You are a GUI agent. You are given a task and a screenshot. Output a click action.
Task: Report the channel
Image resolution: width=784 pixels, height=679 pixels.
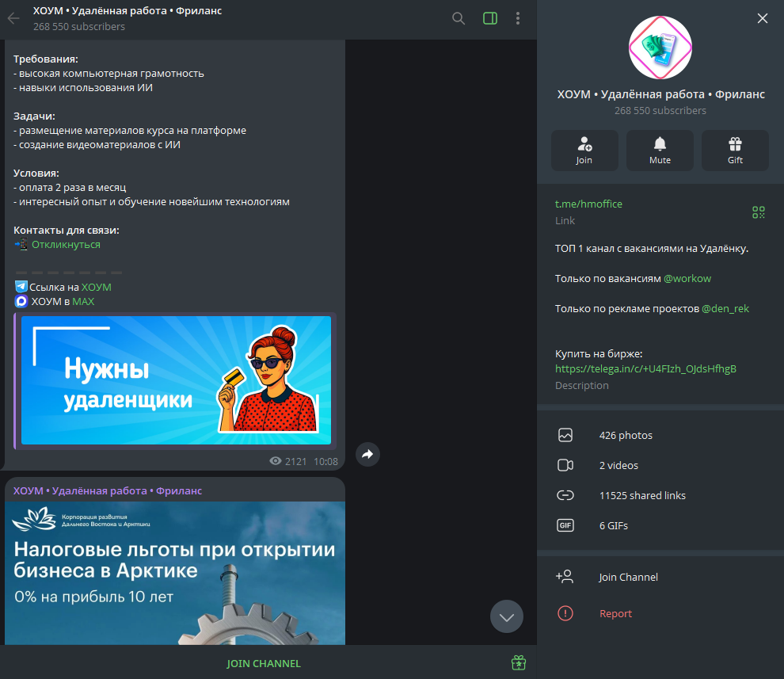pyautogui.click(x=615, y=612)
